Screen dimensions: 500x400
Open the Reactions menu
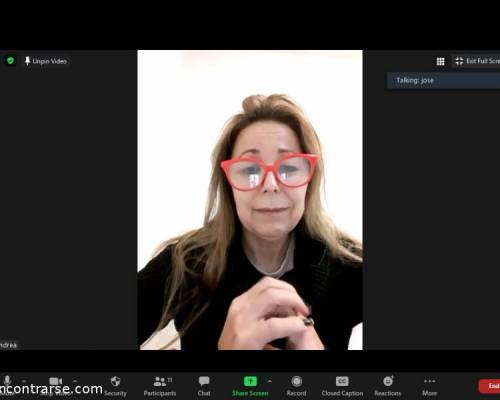[388, 386]
